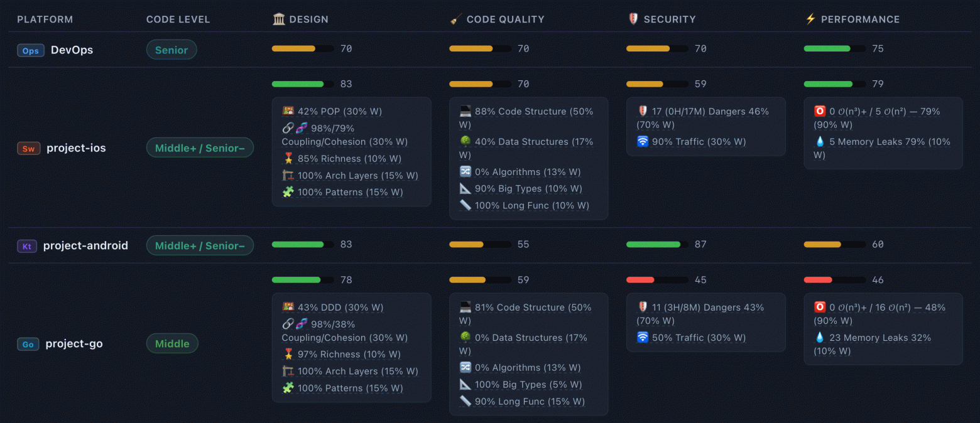Click the Middle badge for project-go
This screenshot has width=980, height=423.
pyautogui.click(x=172, y=343)
